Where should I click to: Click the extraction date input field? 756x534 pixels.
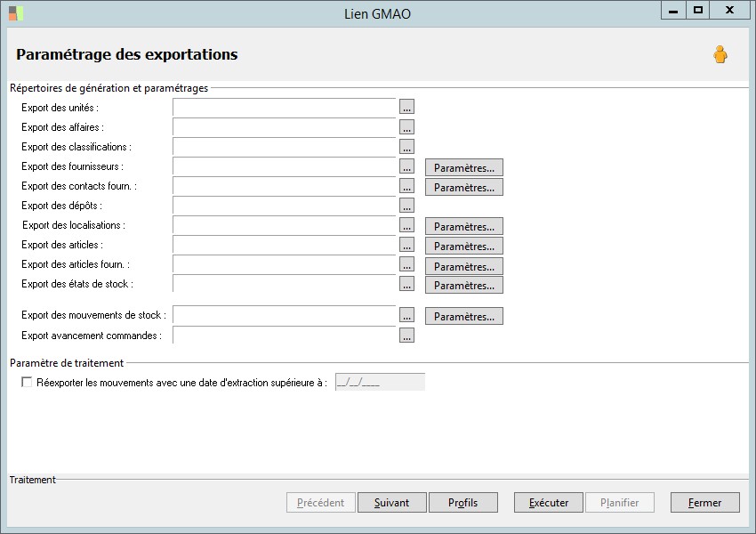click(380, 382)
